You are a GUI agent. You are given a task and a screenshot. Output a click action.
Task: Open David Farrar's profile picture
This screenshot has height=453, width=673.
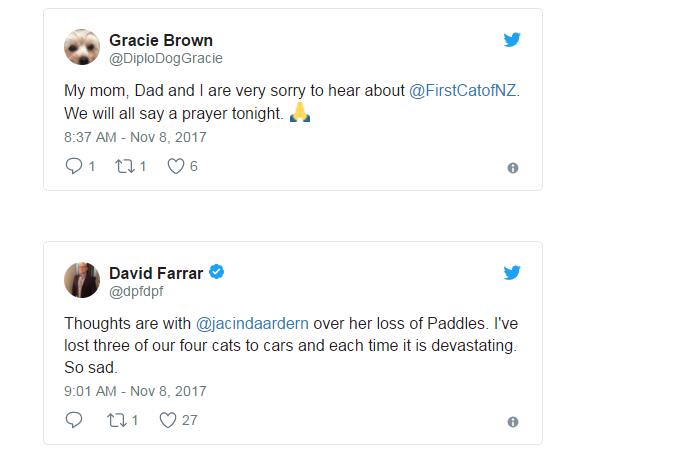tap(82, 279)
